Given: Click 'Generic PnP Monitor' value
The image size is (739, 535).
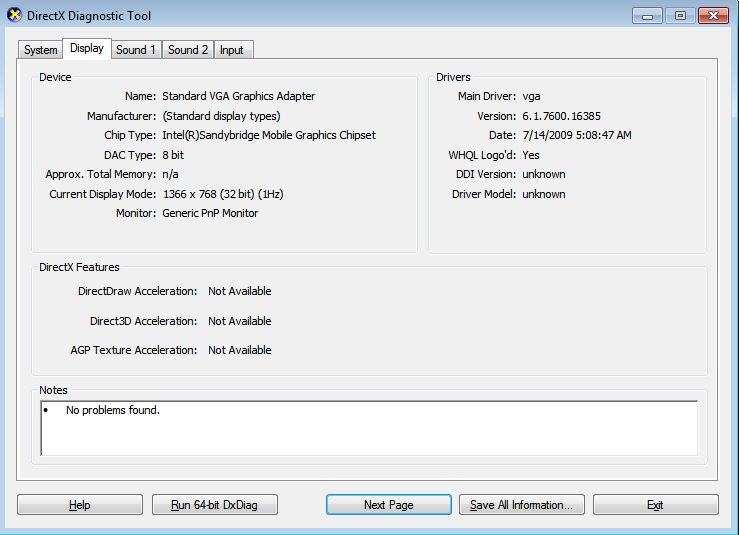Looking at the screenshot, I should point(210,213).
